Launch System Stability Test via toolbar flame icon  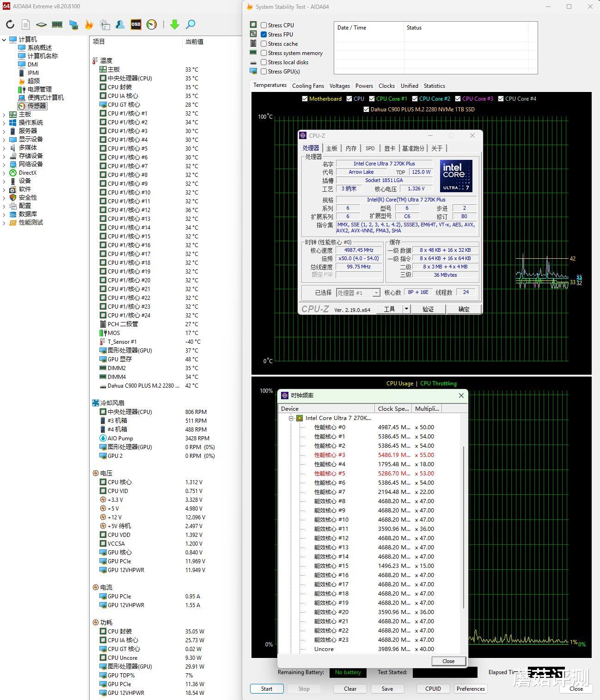coord(89,24)
